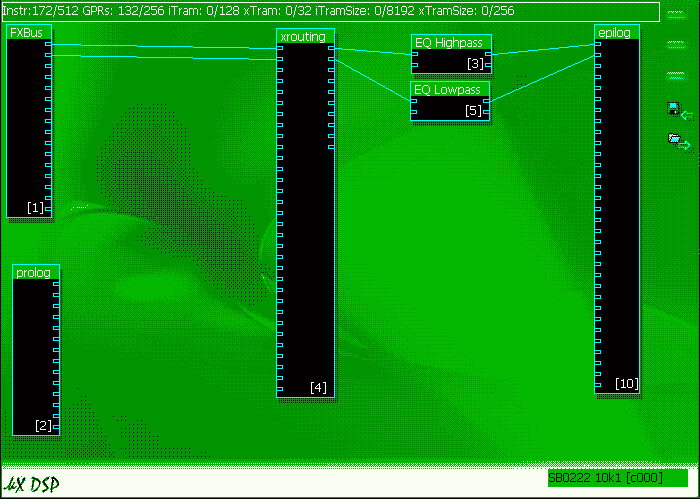Click the third zigzag button on right edge
The height and width of the screenshot is (499, 700).
pyautogui.click(x=675, y=75)
